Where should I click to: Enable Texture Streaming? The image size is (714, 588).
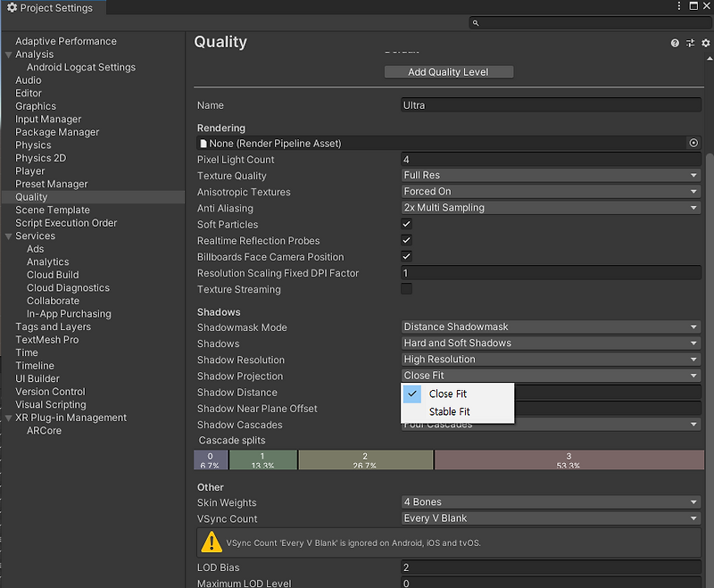[406, 289]
